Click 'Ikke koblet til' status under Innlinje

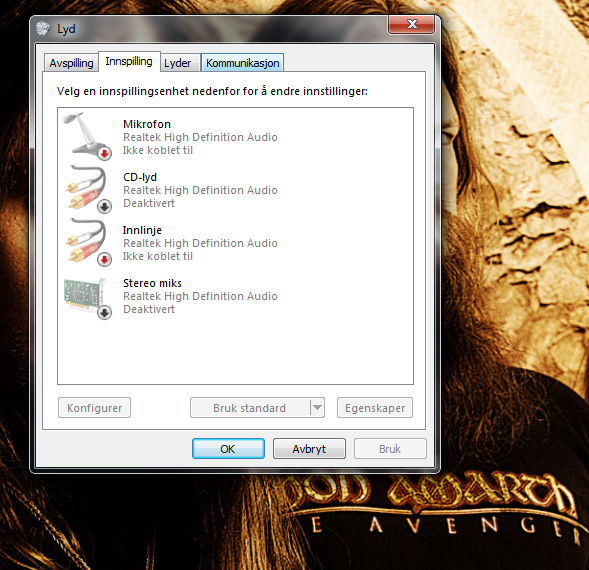tap(158, 256)
